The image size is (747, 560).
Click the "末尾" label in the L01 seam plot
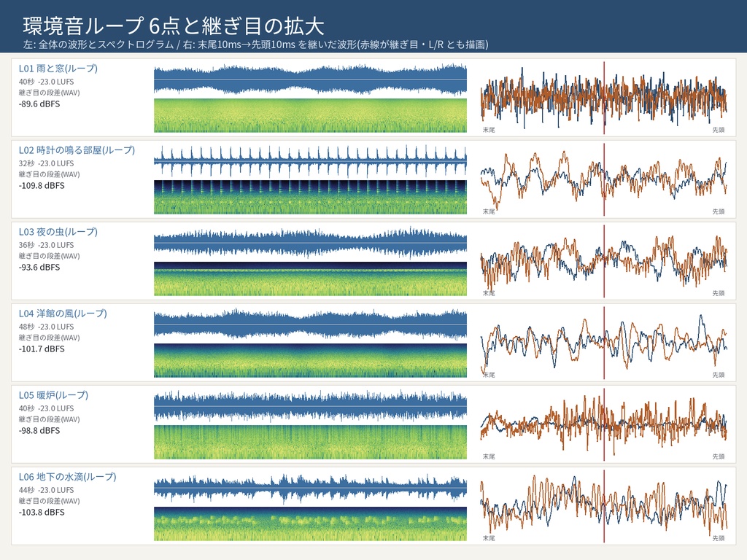click(x=489, y=130)
